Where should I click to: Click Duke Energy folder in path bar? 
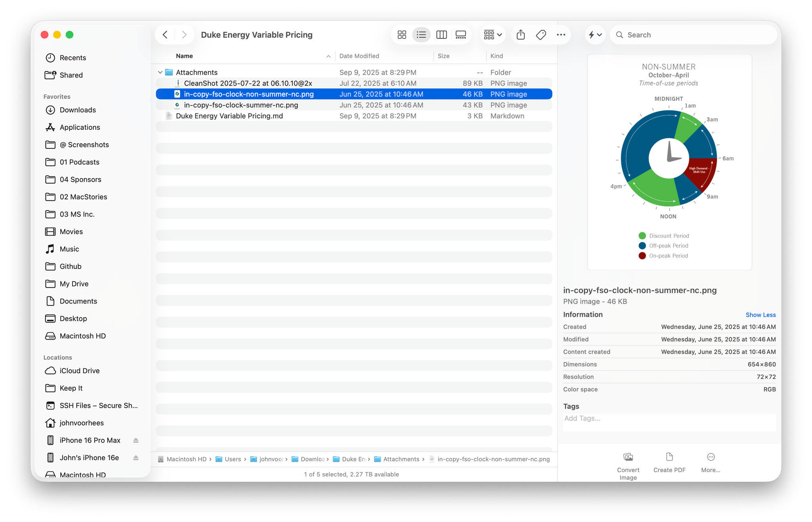pyautogui.click(x=349, y=459)
